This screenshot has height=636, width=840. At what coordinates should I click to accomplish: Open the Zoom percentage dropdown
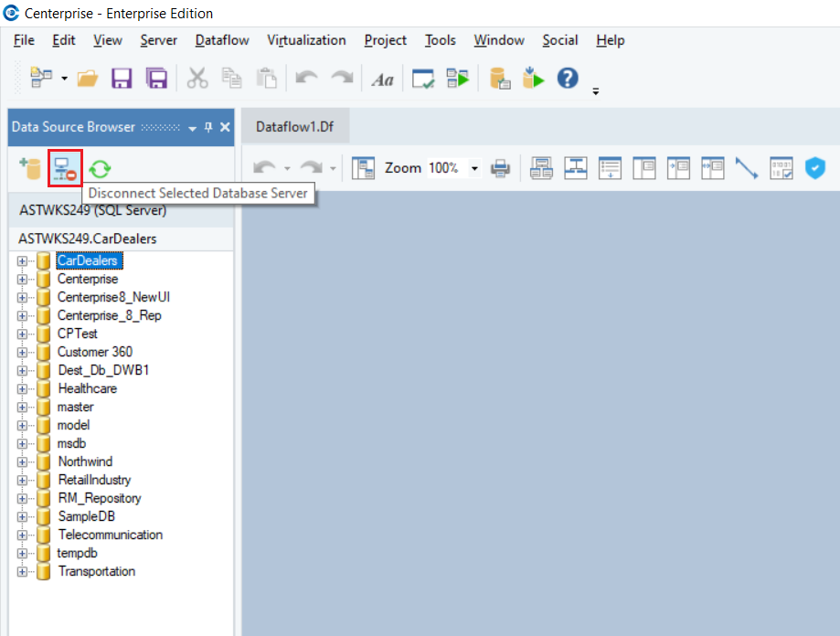point(474,169)
